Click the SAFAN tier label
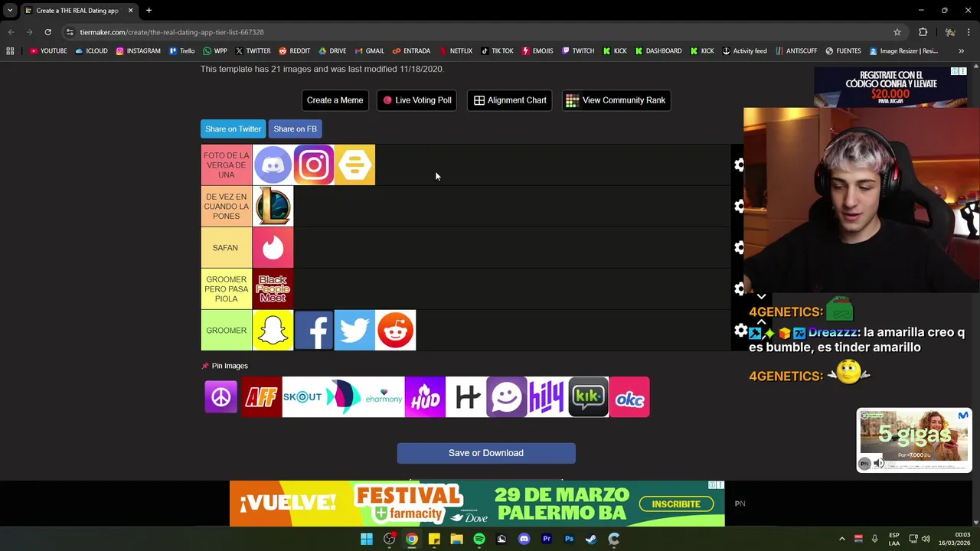Viewport: 980px width, 551px height. [x=226, y=248]
